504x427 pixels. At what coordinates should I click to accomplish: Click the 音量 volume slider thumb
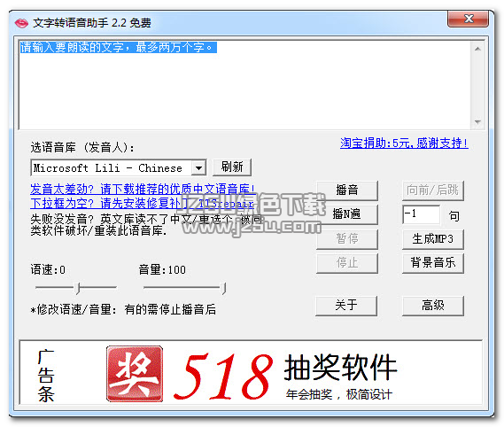click(x=224, y=289)
